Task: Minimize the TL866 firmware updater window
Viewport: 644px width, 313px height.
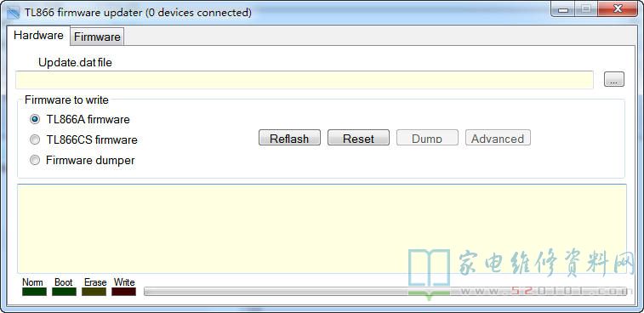Action: (x=563, y=9)
